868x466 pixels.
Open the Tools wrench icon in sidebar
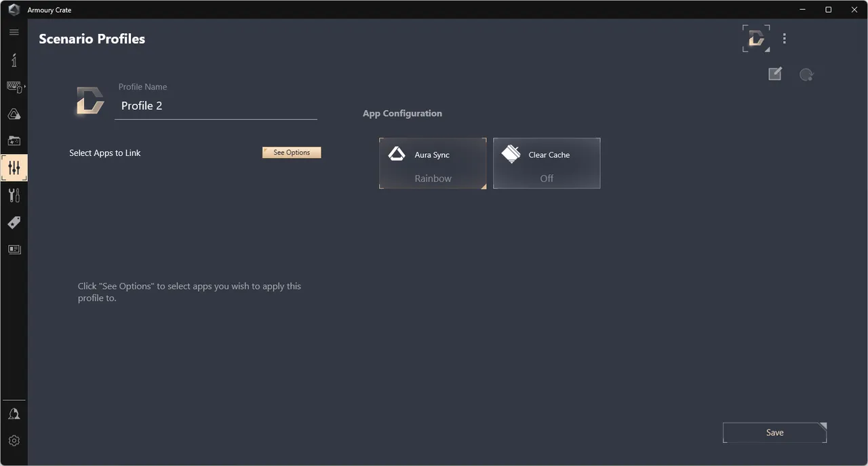pyautogui.click(x=14, y=195)
